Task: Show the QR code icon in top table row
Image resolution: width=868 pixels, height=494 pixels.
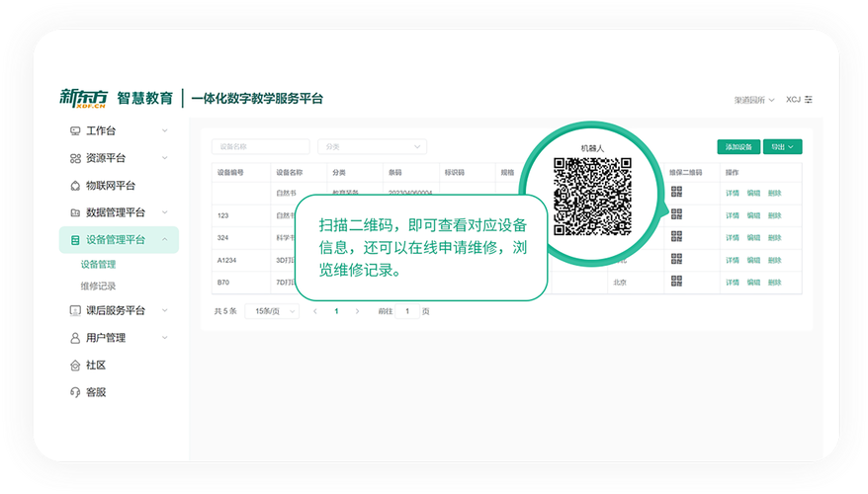Action: (x=676, y=192)
